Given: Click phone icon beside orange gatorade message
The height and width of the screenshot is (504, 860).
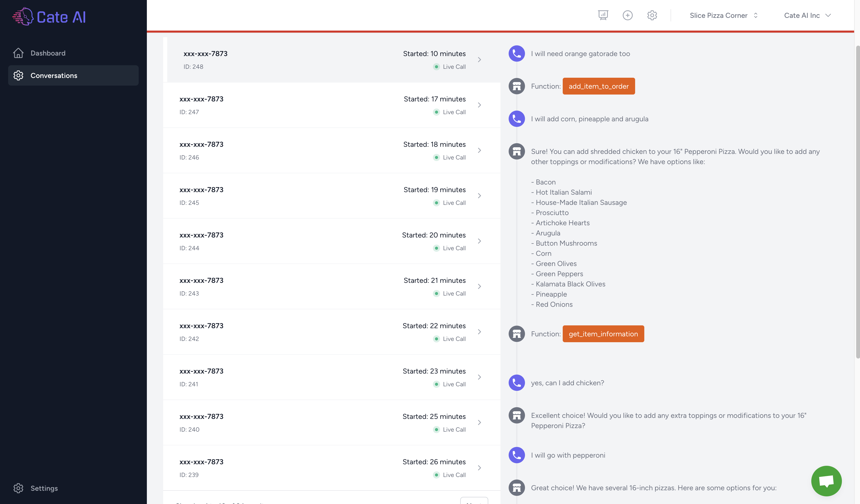Looking at the screenshot, I should [x=517, y=54].
